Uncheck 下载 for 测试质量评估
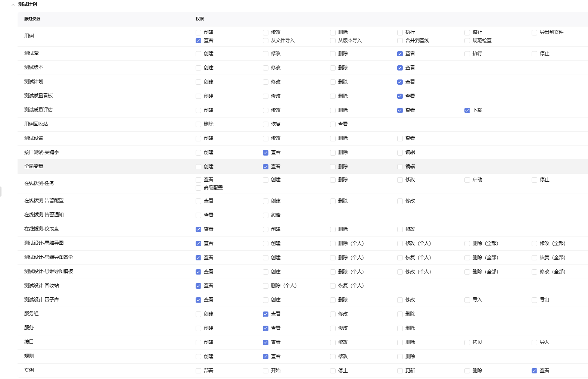Viewport: 588px width, 379px height. coord(467,110)
